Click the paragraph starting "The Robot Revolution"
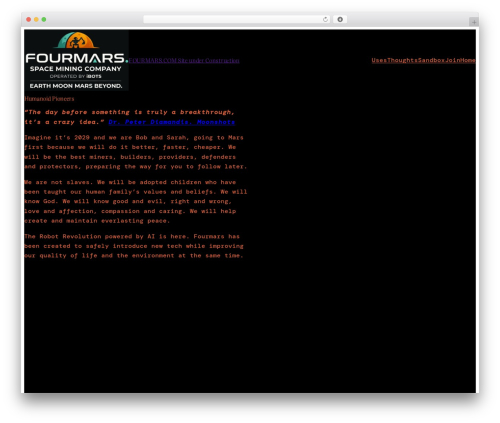 click(x=134, y=246)
